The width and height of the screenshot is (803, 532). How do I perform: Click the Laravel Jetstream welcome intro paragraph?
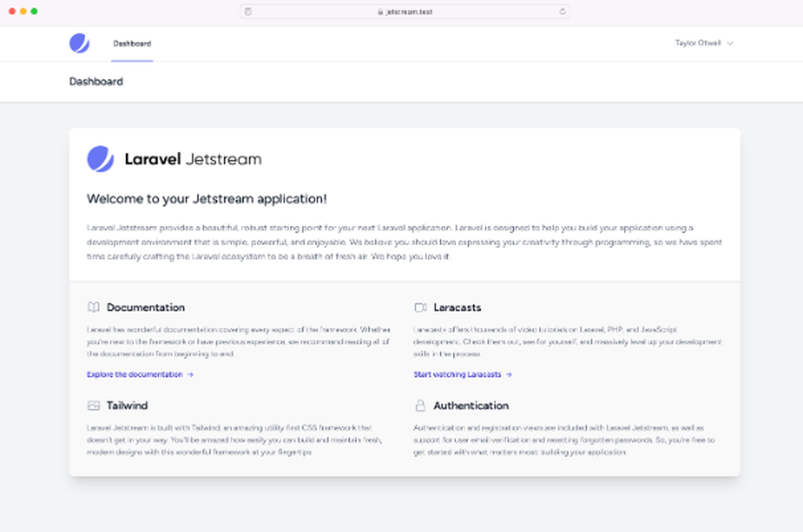point(405,242)
